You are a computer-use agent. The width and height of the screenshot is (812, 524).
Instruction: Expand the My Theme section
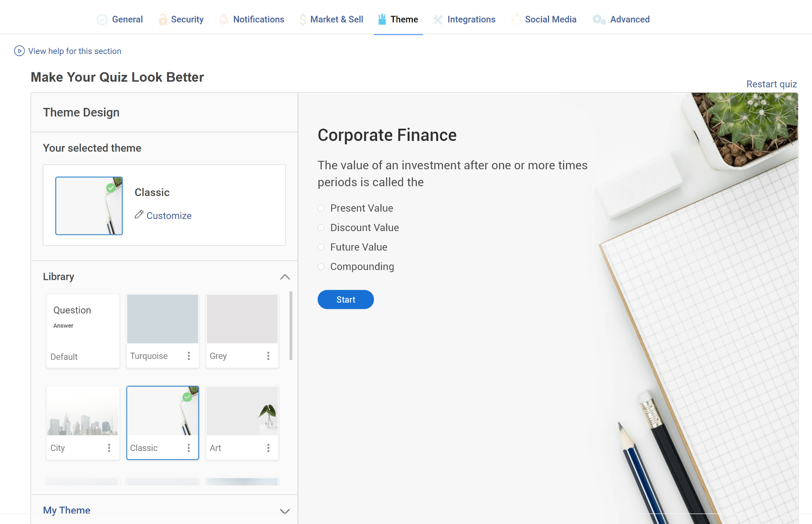click(285, 511)
